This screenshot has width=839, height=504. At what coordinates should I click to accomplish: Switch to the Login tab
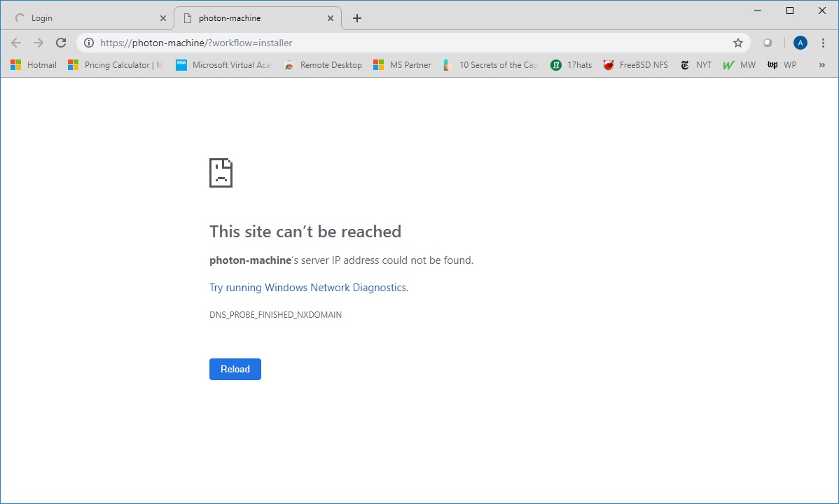pyautogui.click(x=88, y=18)
